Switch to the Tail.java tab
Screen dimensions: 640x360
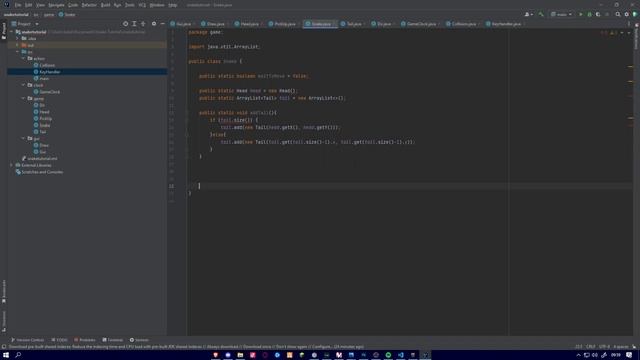352,24
